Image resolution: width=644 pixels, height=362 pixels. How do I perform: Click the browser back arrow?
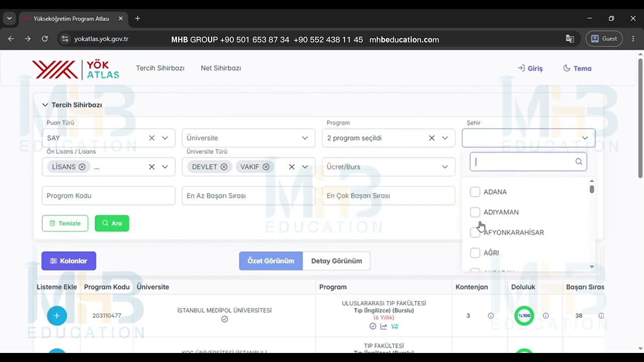click(x=11, y=39)
